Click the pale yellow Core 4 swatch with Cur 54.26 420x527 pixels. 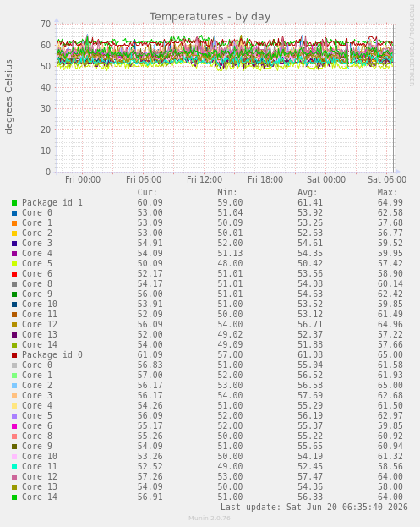[x=14, y=406]
